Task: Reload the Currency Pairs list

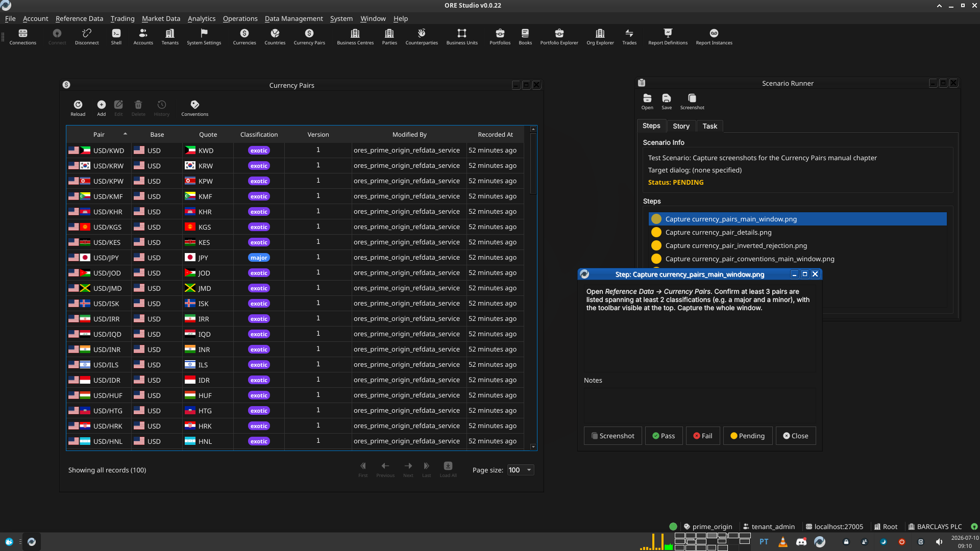Action: 78,108
